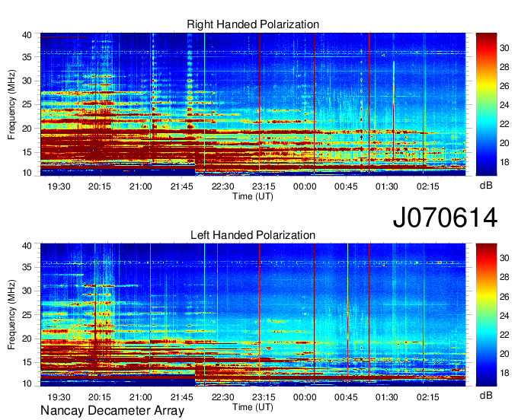Click the 20:15 tick under Right Handed plot
The image size is (518, 420).
tap(100, 186)
